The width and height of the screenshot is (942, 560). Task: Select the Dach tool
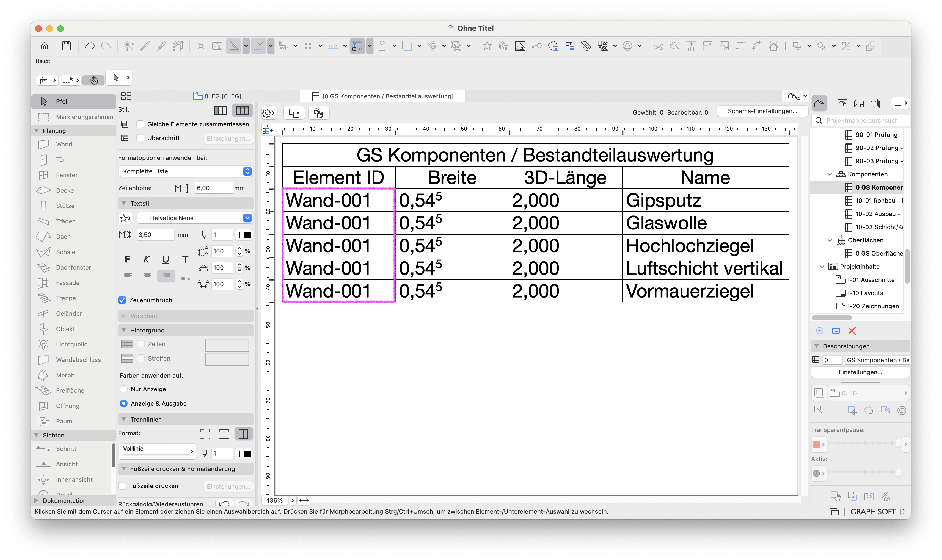point(74,237)
